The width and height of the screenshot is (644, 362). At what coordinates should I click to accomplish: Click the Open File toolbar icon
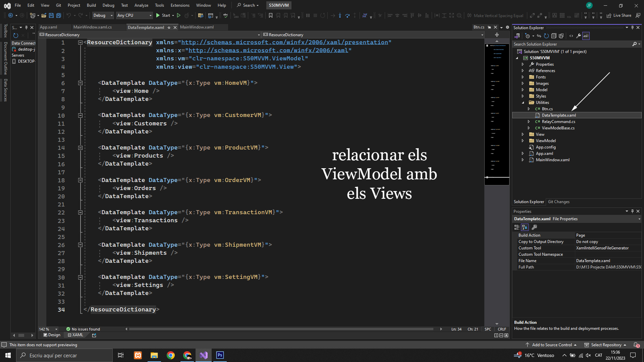44,15
